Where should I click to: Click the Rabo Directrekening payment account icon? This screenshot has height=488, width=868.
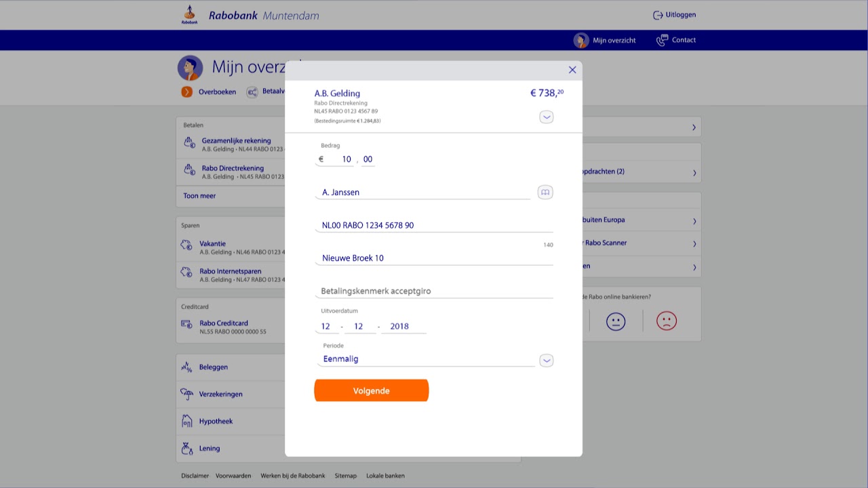pos(190,170)
